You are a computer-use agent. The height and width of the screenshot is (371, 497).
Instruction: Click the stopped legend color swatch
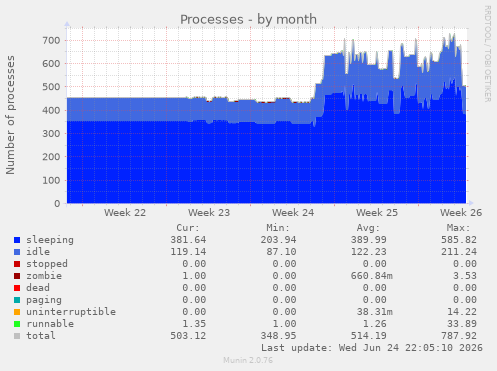(17, 264)
